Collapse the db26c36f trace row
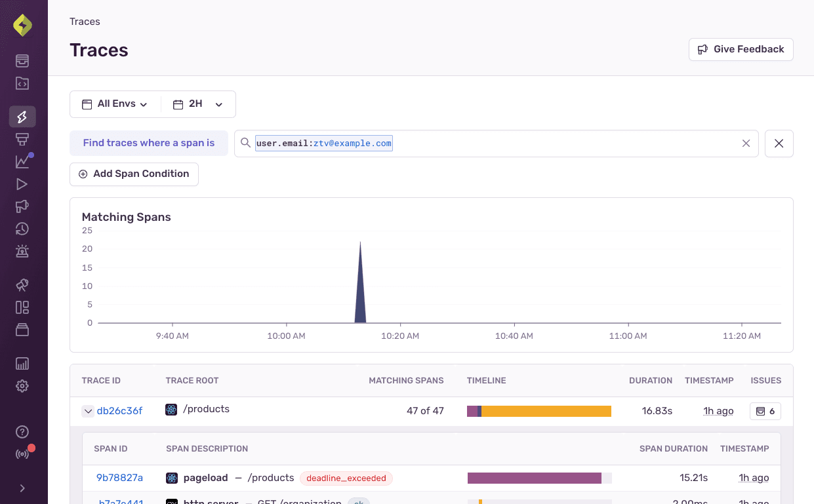Screen dimensions: 814x504 [88, 411]
